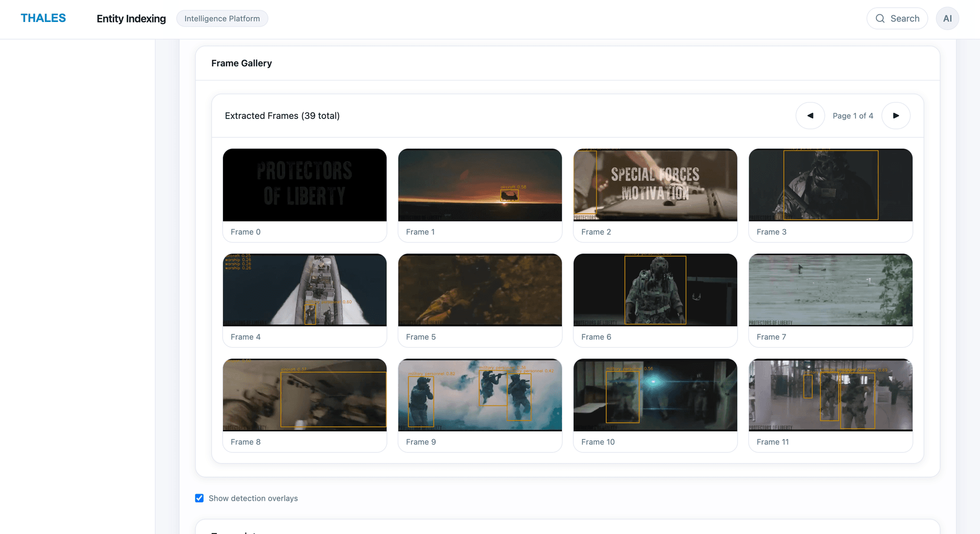Select the Frame 1 sunset aircraft thumbnail
This screenshot has height=534, width=980.
pos(480,185)
